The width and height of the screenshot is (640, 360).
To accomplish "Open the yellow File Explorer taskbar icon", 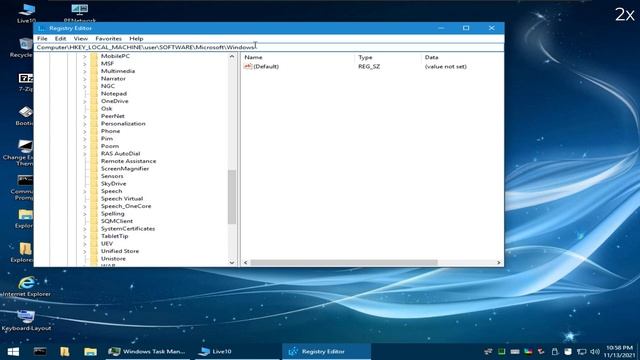I will click(x=90, y=351).
